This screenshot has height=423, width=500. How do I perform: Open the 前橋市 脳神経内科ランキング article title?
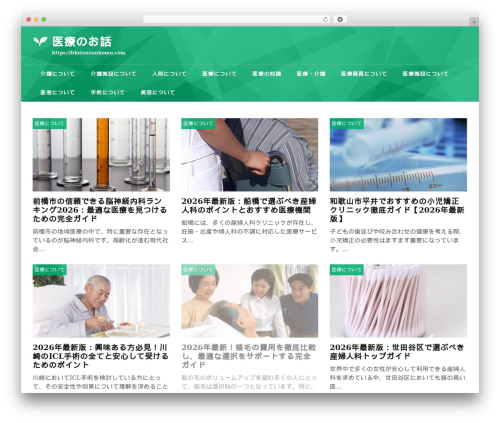[100, 210]
